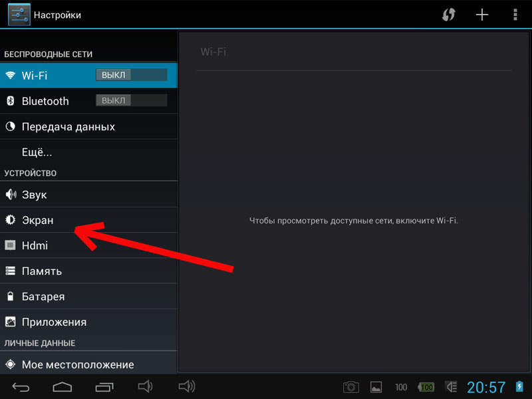Select Экран display settings
This screenshot has height=399, width=532.
coord(37,220)
